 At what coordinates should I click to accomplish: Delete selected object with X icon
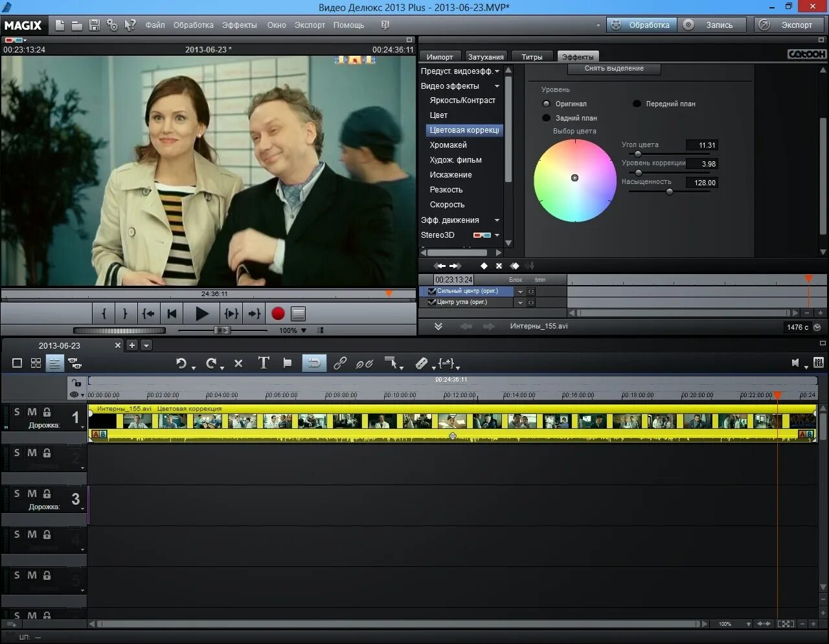[x=238, y=363]
